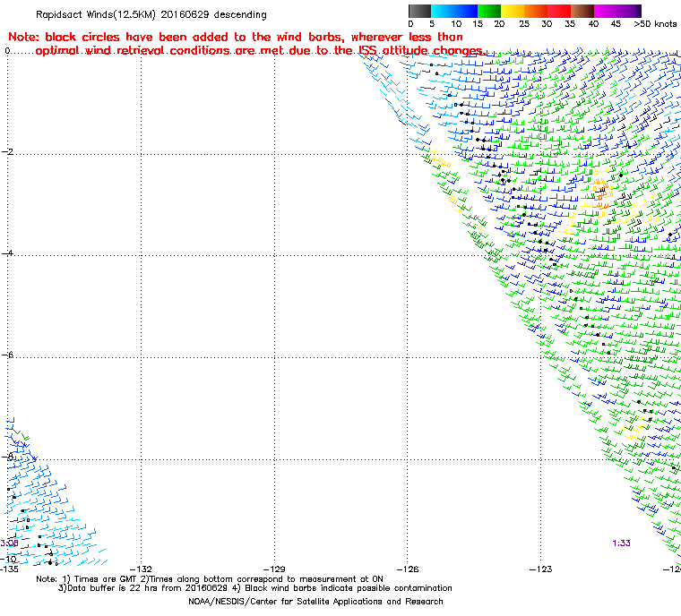
Task: Click the '>50 knots' legend label
Action: click(x=655, y=24)
